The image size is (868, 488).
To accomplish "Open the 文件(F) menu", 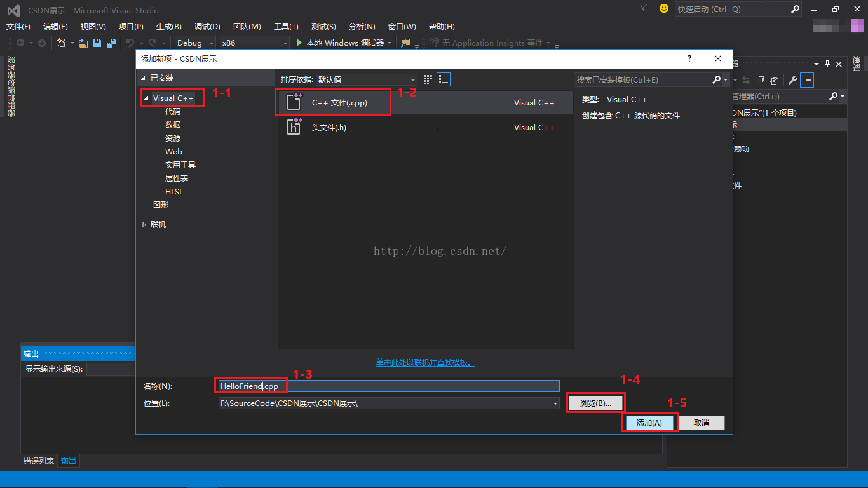I will point(18,26).
